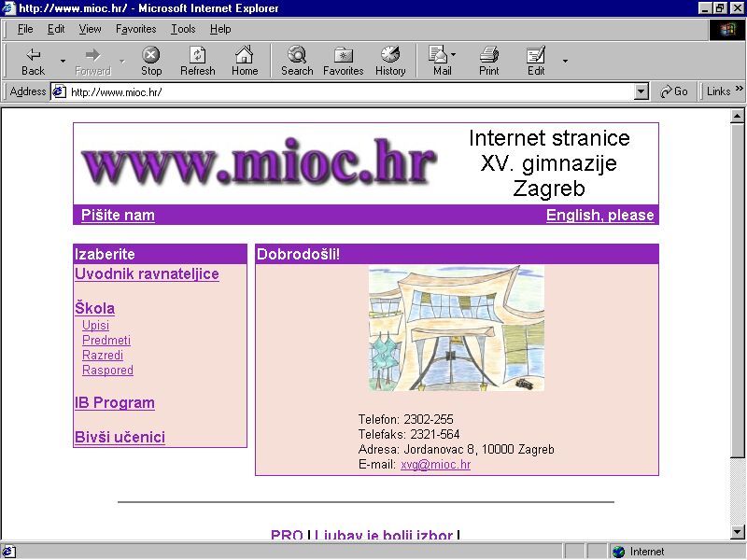747x560 pixels.
Task: Restore down the Internet Explorer window
Action: 719,8
